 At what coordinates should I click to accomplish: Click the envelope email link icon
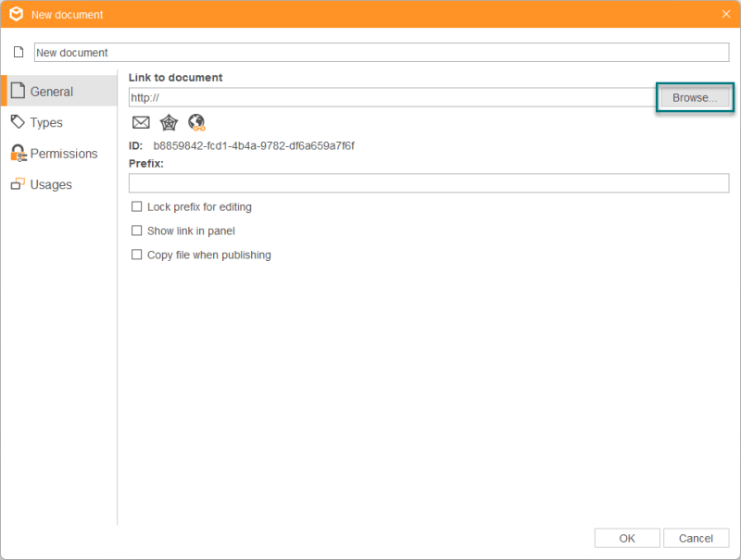[141, 121]
